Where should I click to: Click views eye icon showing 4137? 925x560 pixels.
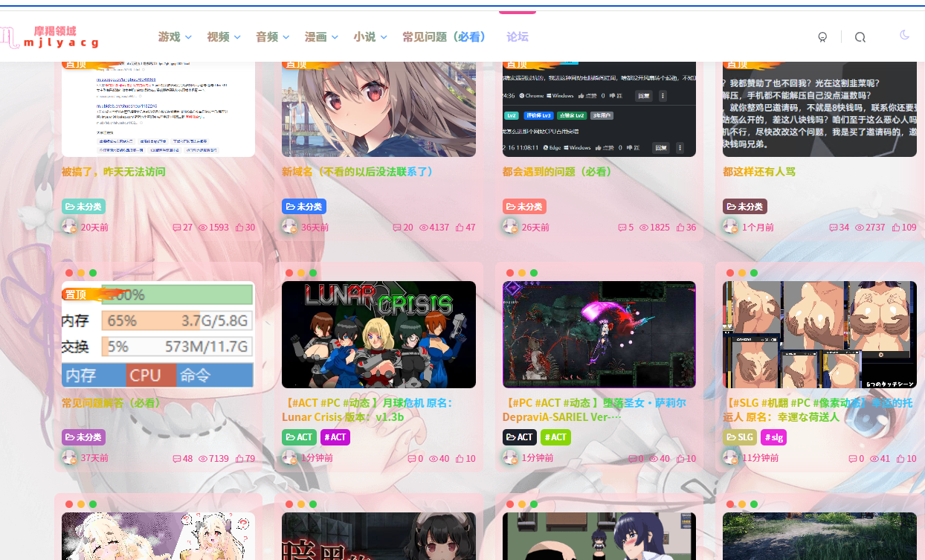click(424, 228)
